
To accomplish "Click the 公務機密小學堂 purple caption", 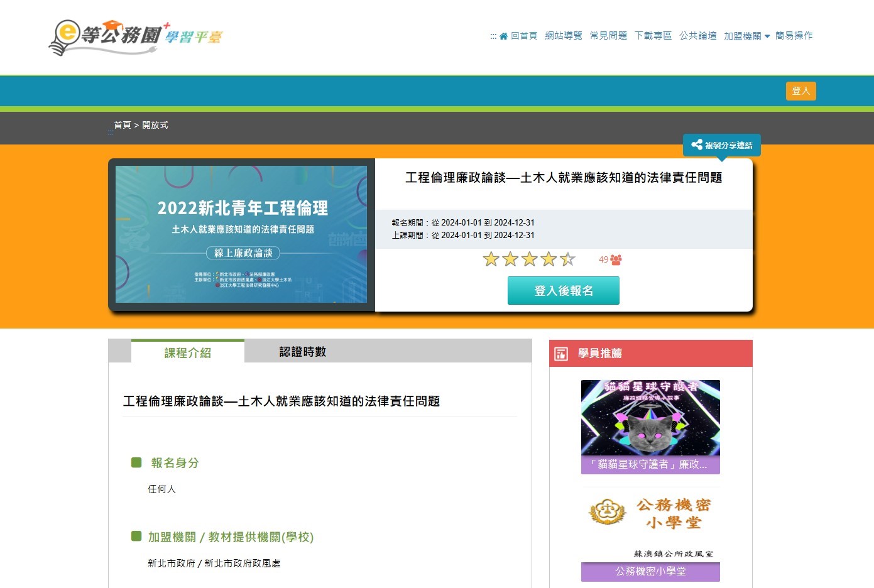I will click(650, 571).
